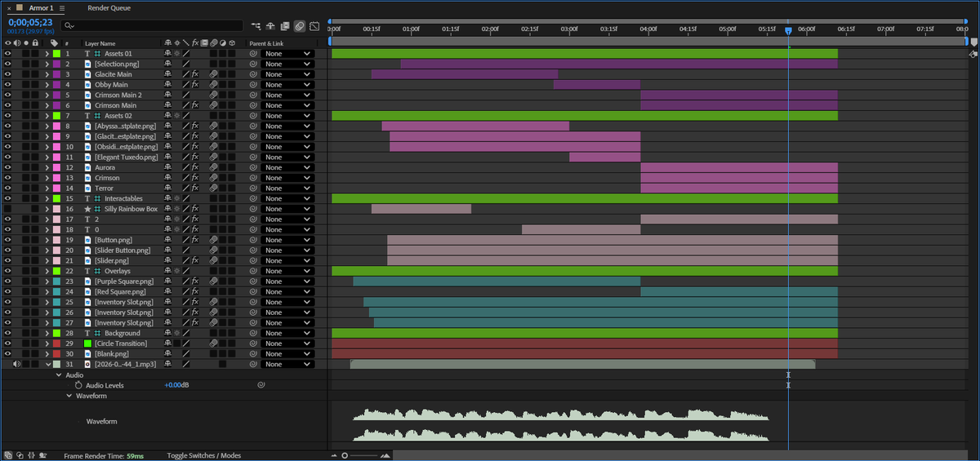Expand or collapse In/Out/Duration panes
This screenshot has width=980, height=461.
pyautogui.click(x=31, y=455)
